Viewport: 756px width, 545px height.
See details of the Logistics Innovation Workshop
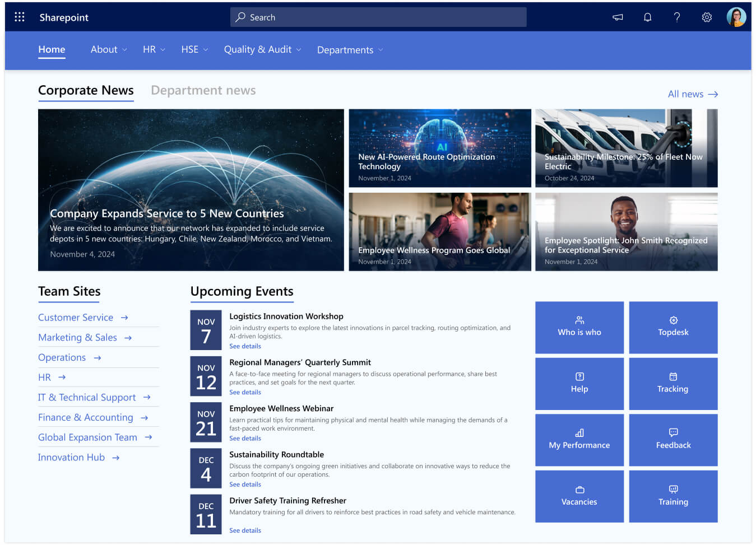coord(245,346)
